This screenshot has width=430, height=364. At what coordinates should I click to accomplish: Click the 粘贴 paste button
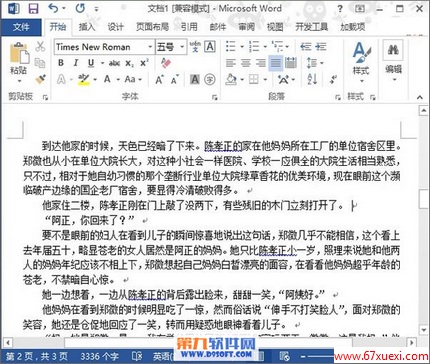19,62
